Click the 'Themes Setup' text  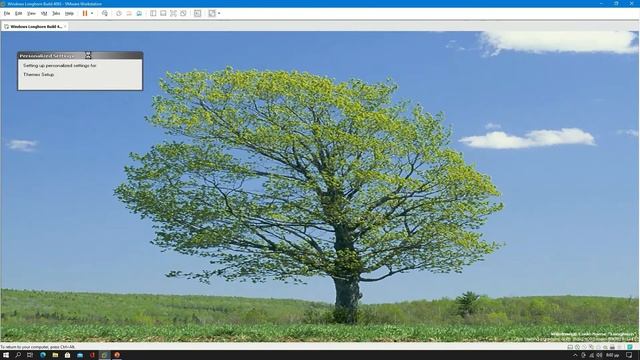(39, 75)
